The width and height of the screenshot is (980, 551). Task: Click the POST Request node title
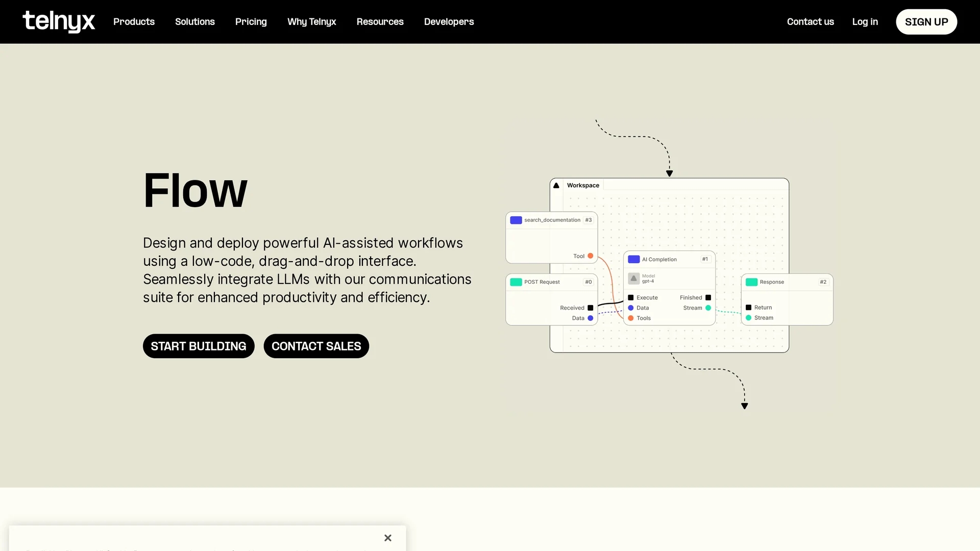542,282
